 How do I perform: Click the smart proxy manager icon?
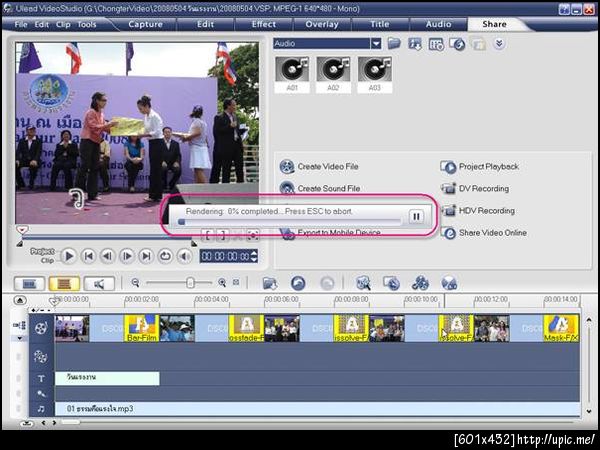click(363, 284)
